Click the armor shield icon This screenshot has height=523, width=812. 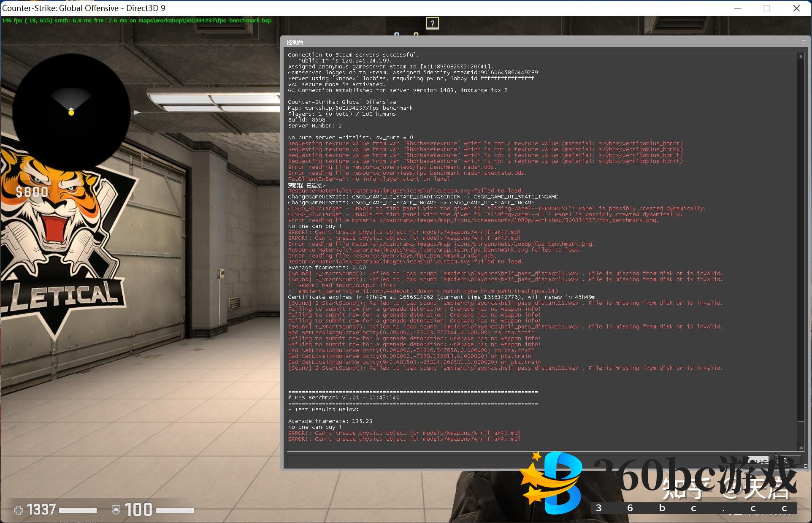click(x=116, y=510)
